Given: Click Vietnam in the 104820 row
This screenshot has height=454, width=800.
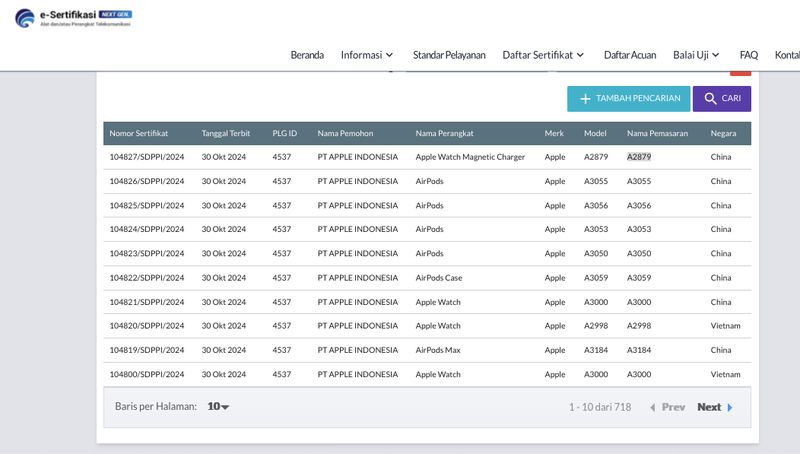Looking at the screenshot, I should pyautogui.click(x=726, y=325).
